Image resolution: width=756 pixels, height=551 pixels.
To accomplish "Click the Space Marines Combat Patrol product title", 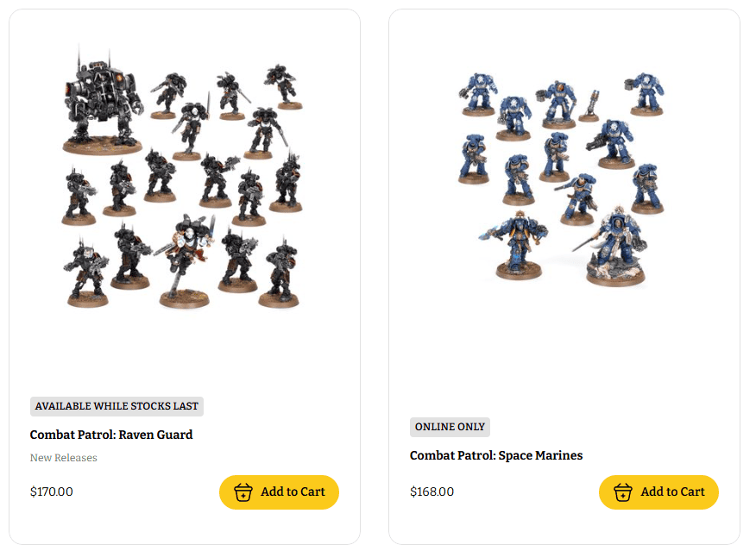I will tap(495, 455).
